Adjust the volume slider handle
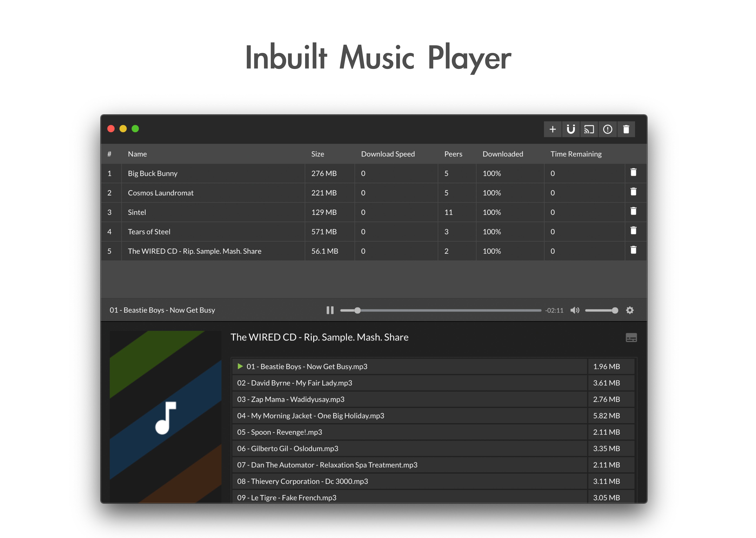The height and width of the screenshot is (538, 756). tap(615, 310)
